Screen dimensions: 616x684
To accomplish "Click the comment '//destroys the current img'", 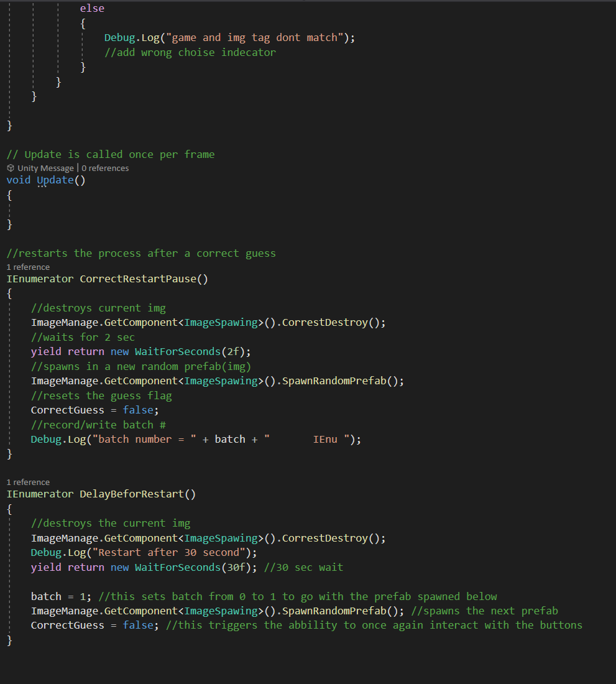I will [x=111, y=523].
